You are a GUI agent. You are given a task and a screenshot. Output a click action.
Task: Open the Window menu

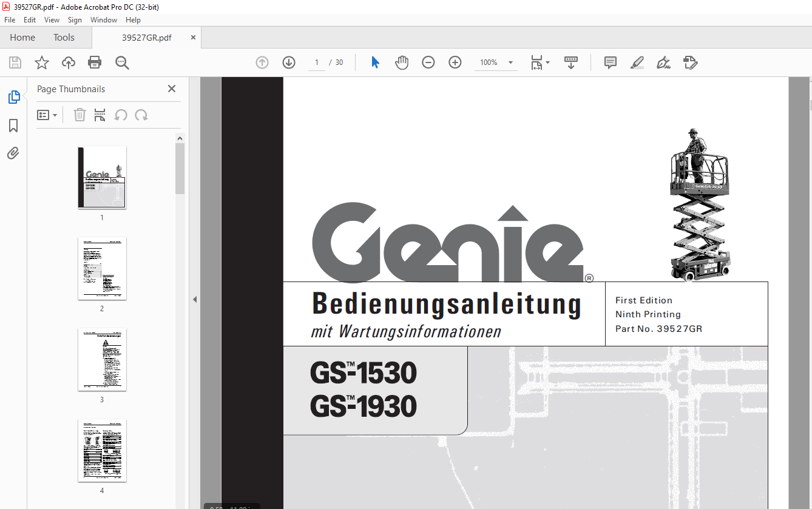coord(104,20)
